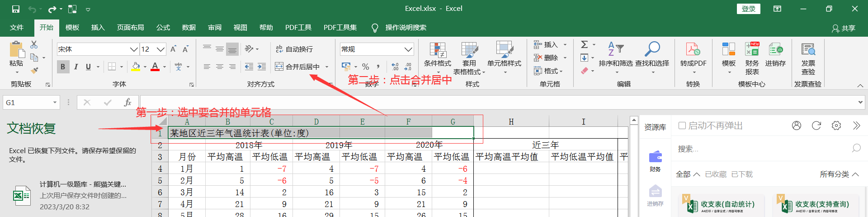The image size is (868, 217).
Task: Switch to the 数据 tab
Action: 189,28
